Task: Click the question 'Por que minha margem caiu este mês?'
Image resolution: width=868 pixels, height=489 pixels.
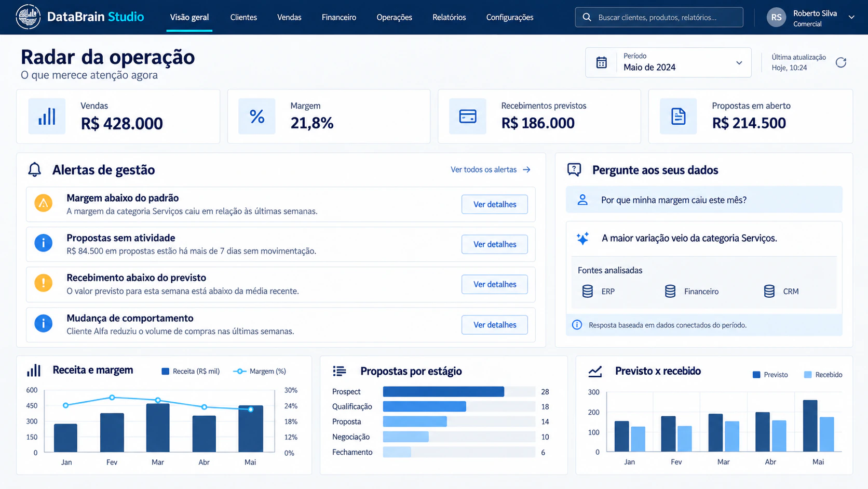Action: pyautogui.click(x=674, y=200)
